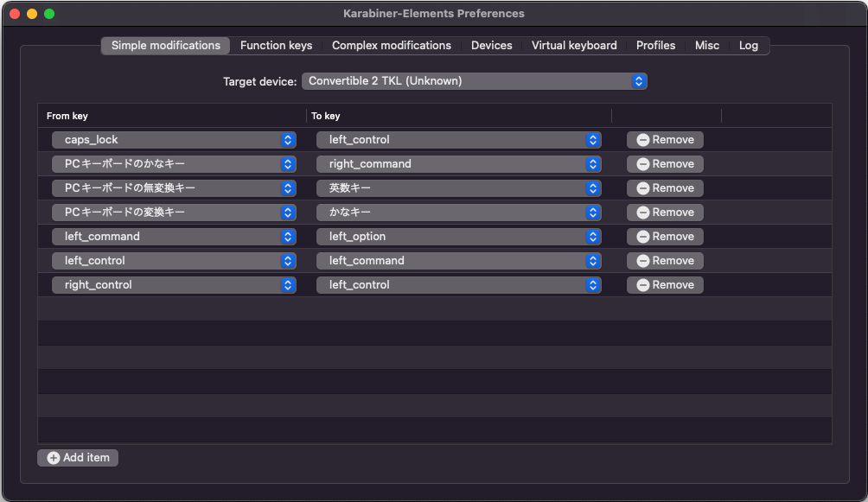Click the To key column header
Screen dimensions: 868x502
point(459,116)
